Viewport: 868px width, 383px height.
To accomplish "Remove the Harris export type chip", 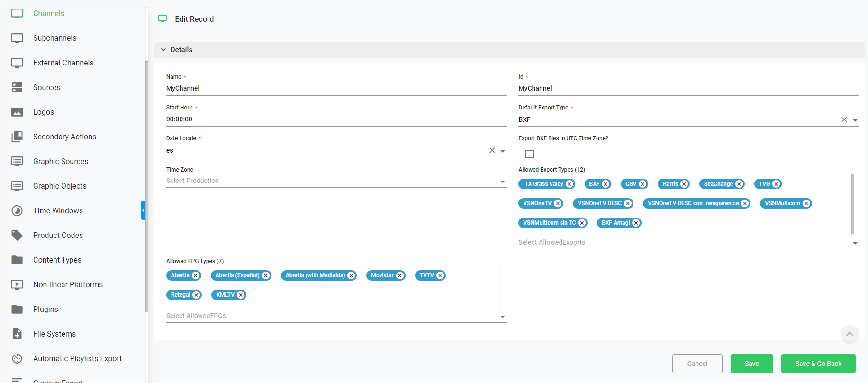I will coord(684,184).
